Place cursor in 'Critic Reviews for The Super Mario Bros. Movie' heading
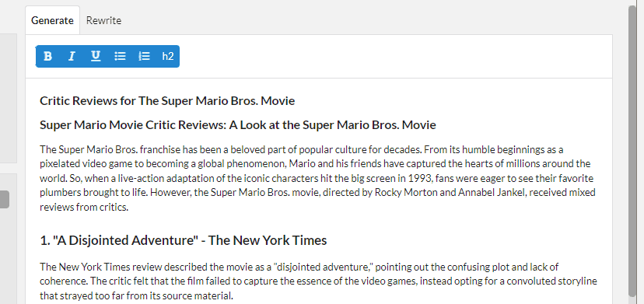644x304 pixels. (167, 100)
